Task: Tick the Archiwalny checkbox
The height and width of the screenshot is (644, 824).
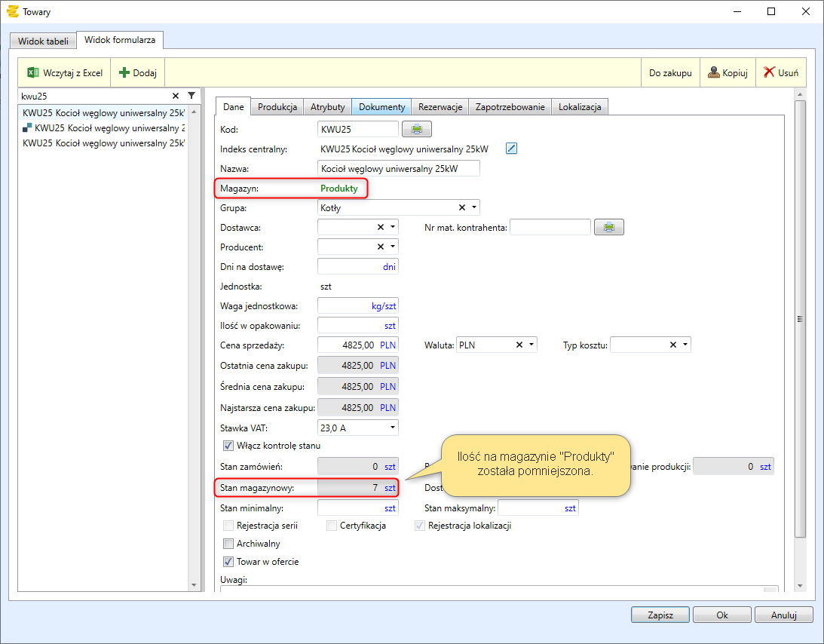Action: (x=229, y=544)
